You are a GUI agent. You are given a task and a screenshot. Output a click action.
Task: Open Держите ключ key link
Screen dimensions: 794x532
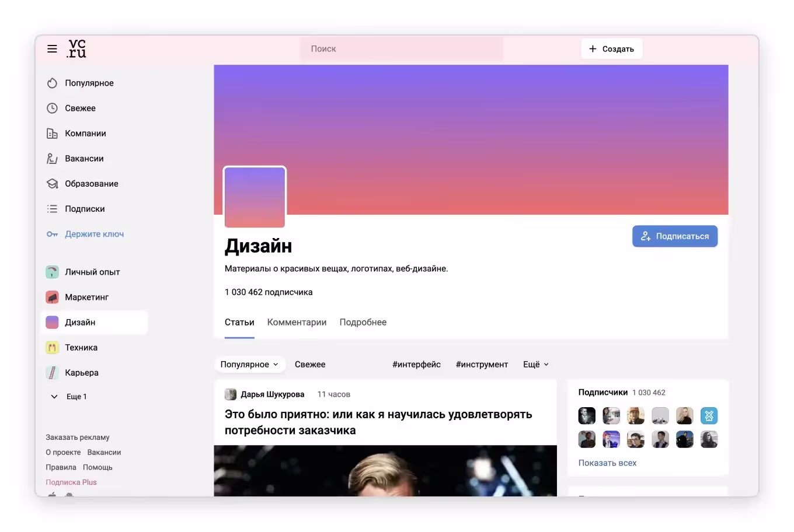tap(85, 234)
